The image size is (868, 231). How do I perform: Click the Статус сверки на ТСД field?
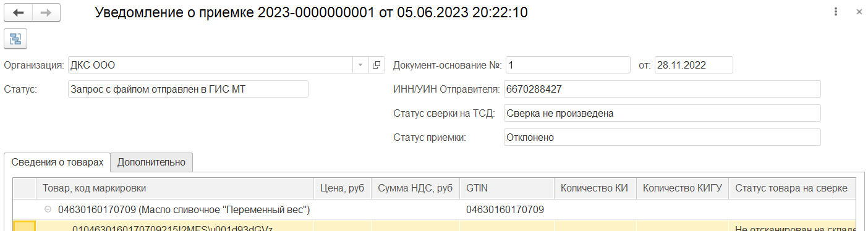(x=662, y=114)
